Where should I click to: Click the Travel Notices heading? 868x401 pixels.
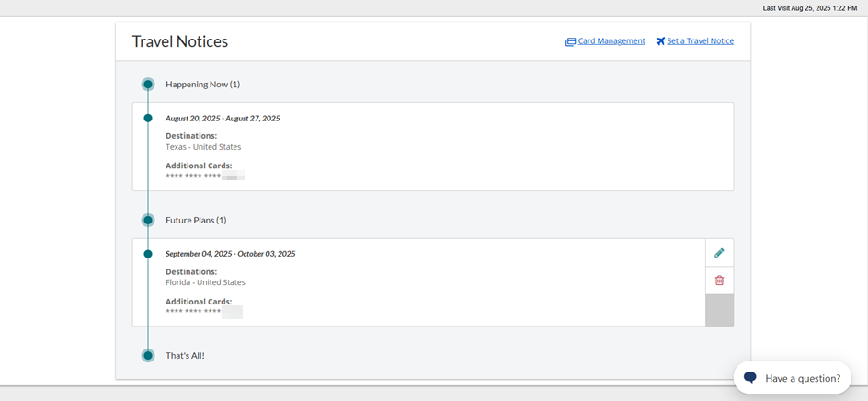(180, 41)
